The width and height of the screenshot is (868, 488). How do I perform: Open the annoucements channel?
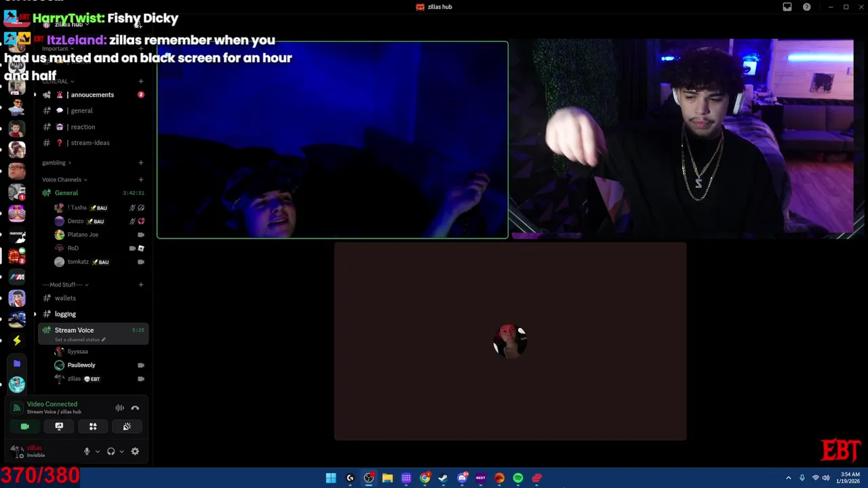(x=93, y=95)
